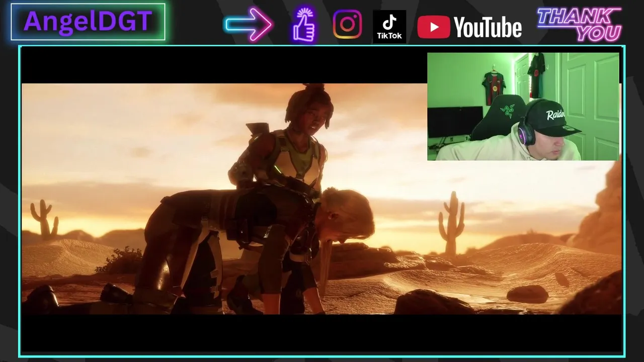
Task: Click the TikTok logo icon
Action: tap(389, 26)
